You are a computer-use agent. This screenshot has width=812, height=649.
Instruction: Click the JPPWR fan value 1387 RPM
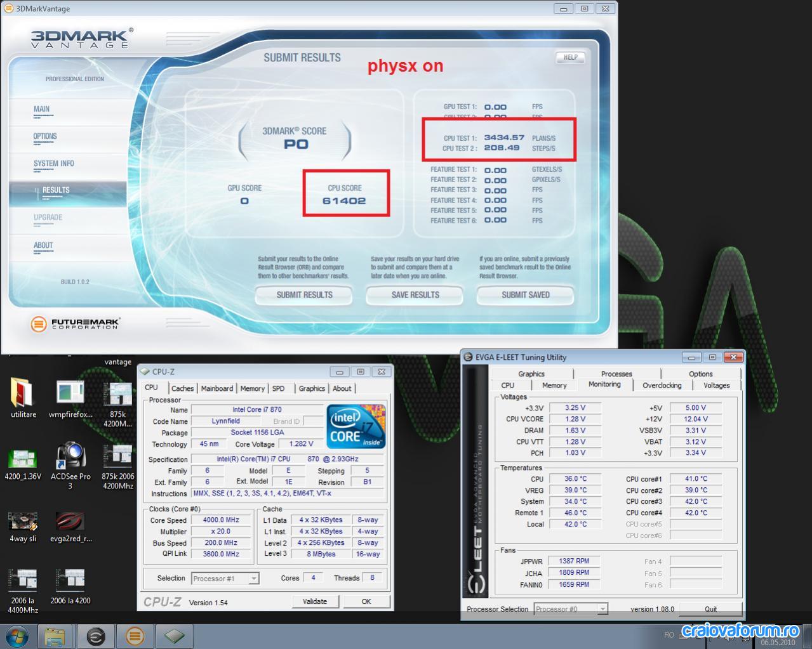pyautogui.click(x=574, y=561)
